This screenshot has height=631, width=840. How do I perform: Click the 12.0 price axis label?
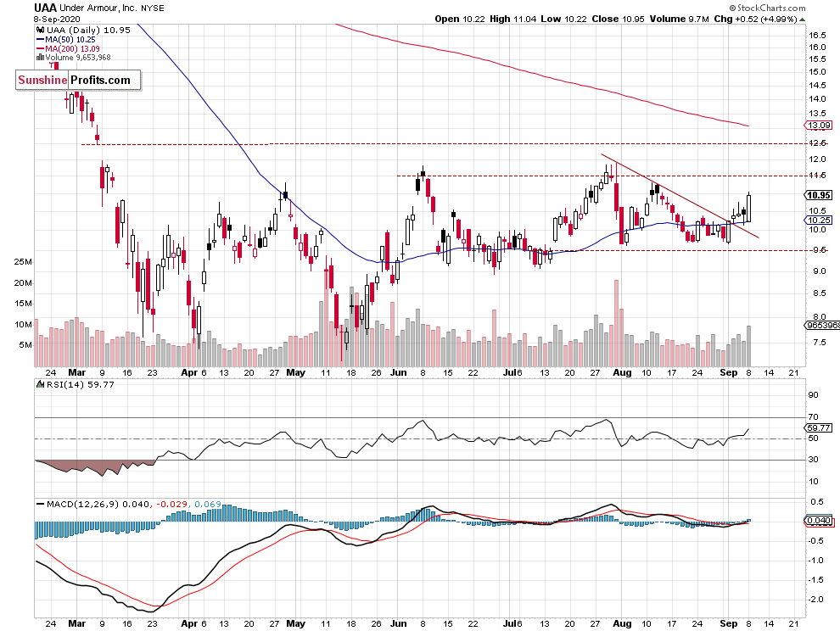[817, 159]
